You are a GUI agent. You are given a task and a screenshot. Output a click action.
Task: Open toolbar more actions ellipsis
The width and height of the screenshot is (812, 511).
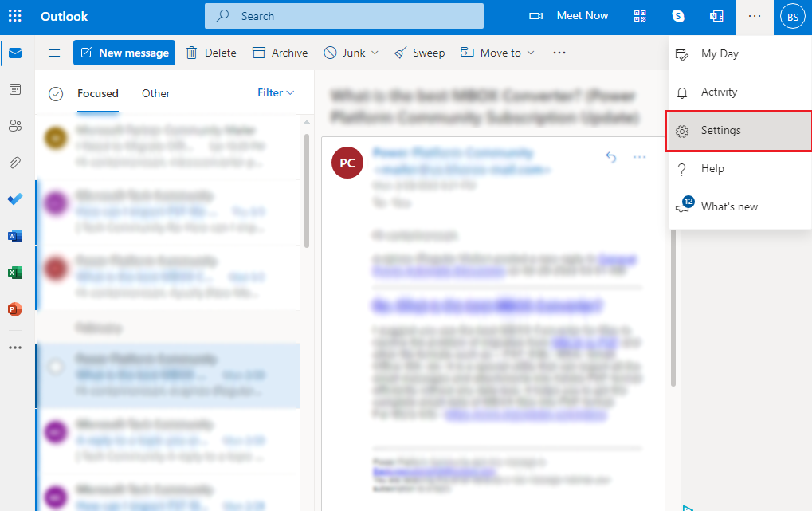(559, 53)
